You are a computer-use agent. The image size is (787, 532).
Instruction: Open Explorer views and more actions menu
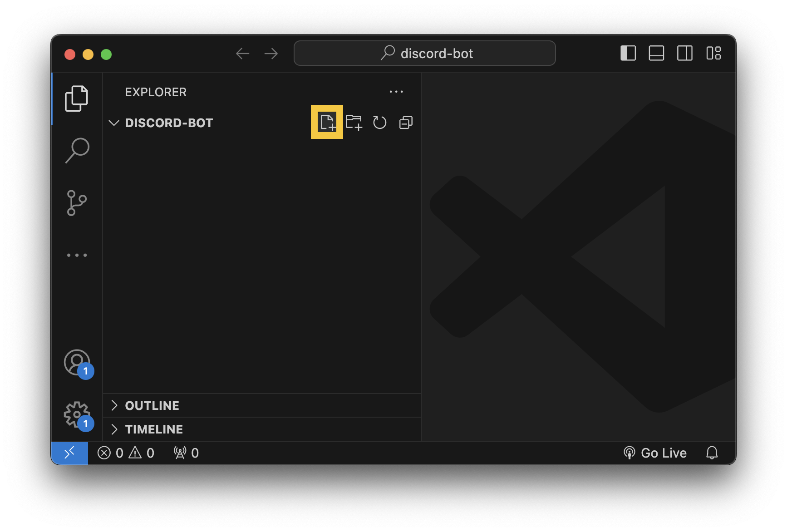coord(396,92)
